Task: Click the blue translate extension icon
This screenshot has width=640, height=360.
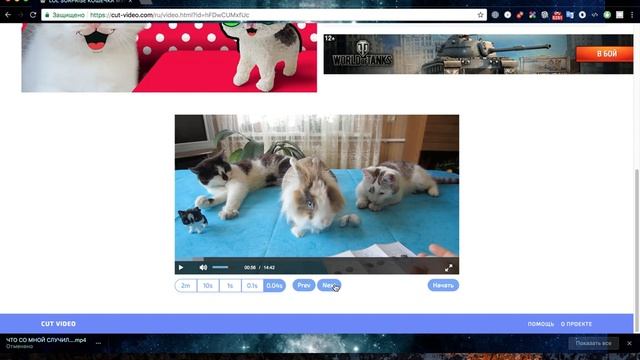Action: point(570,15)
